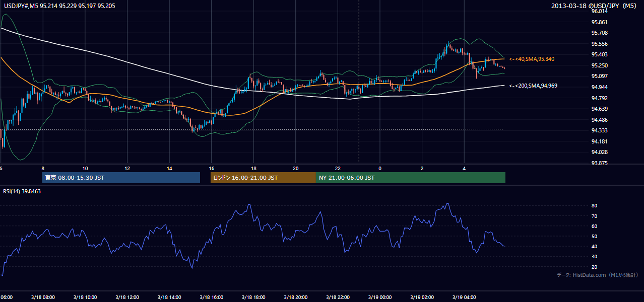Click RSI scale value 60
644x302 pixels.
(594, 226)
